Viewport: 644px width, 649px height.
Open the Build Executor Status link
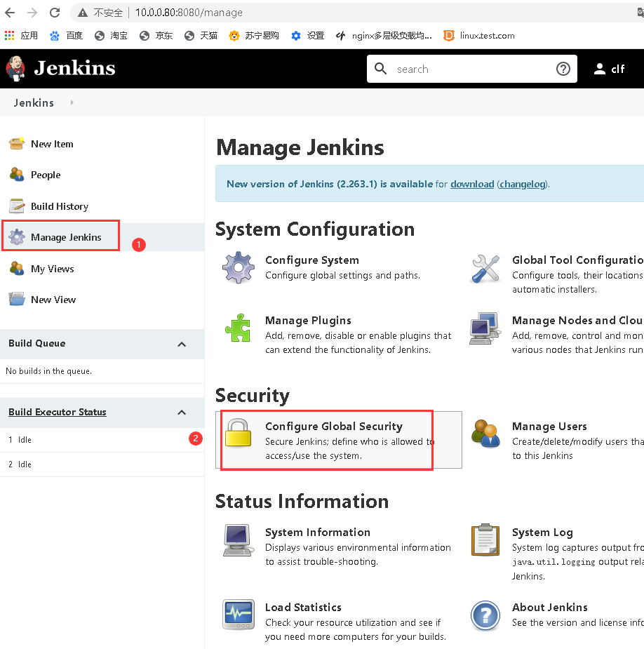[58, 412]
